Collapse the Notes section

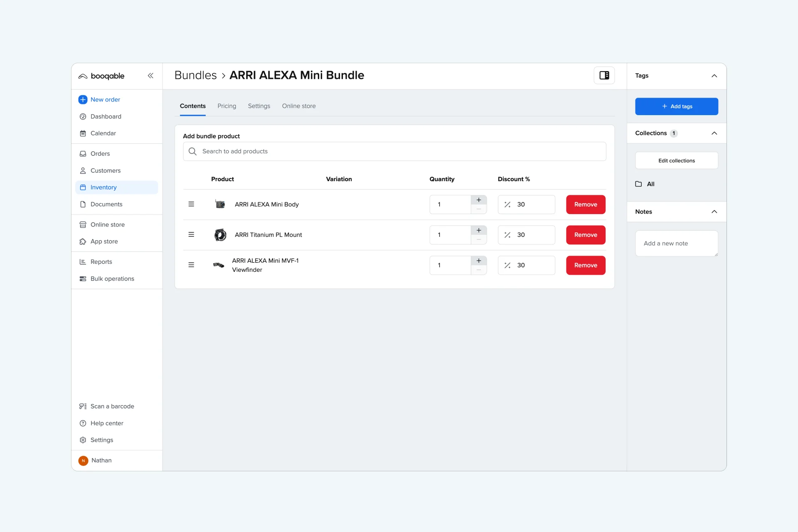714,212
